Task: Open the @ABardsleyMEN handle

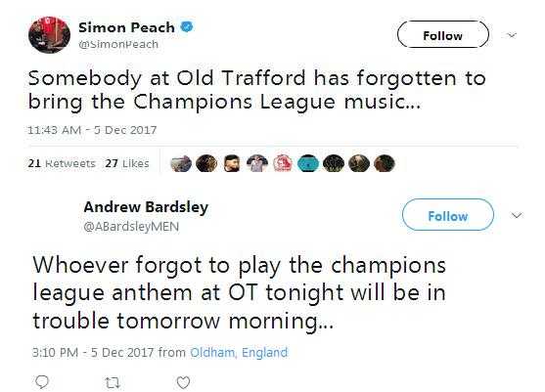Action: coord(131,227)
